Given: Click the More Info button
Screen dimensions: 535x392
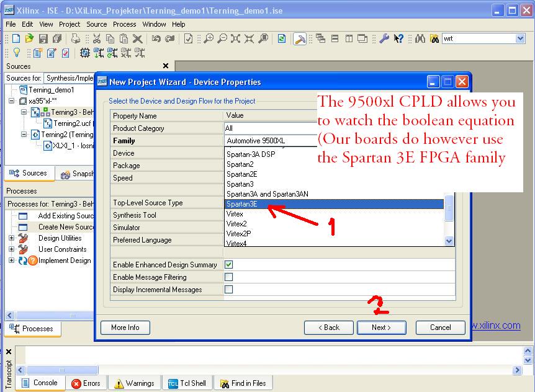Looking at the screenshot, I should (x=125, y=327).
